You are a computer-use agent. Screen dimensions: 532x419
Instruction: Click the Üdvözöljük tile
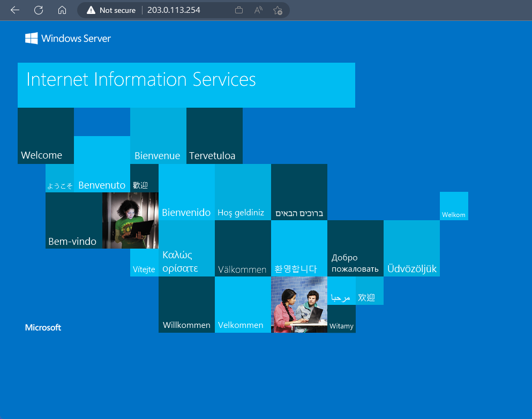(x=412, y=249)
